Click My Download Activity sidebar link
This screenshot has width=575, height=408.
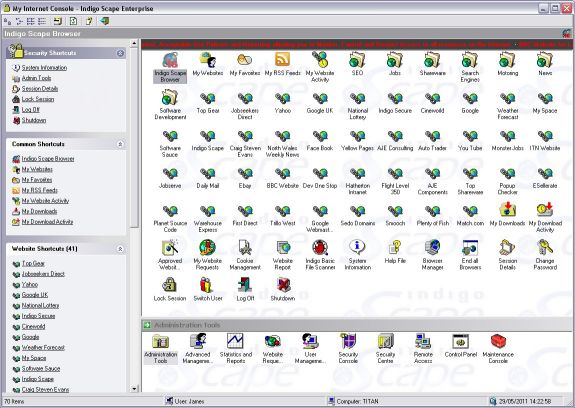click(47, 222)
